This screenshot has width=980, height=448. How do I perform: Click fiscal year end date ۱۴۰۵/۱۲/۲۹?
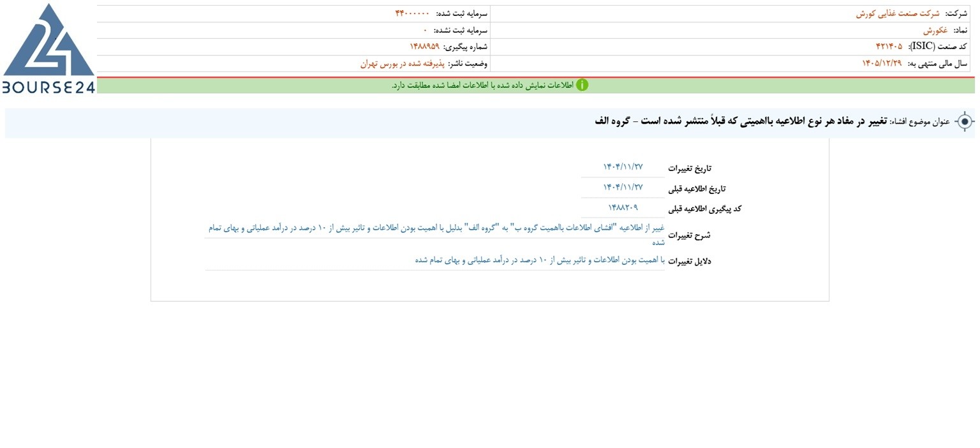pos(882,63)
